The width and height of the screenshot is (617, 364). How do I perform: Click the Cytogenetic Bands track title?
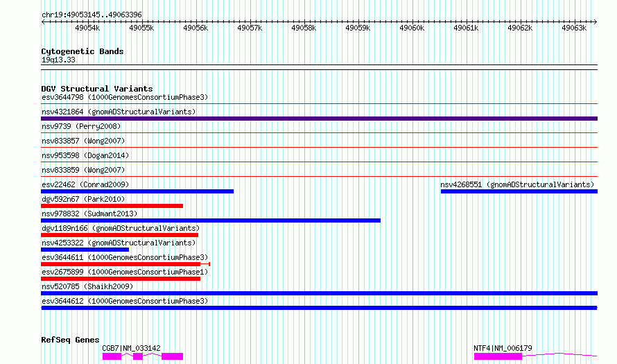pyautogui.click(x=82, y=51)
